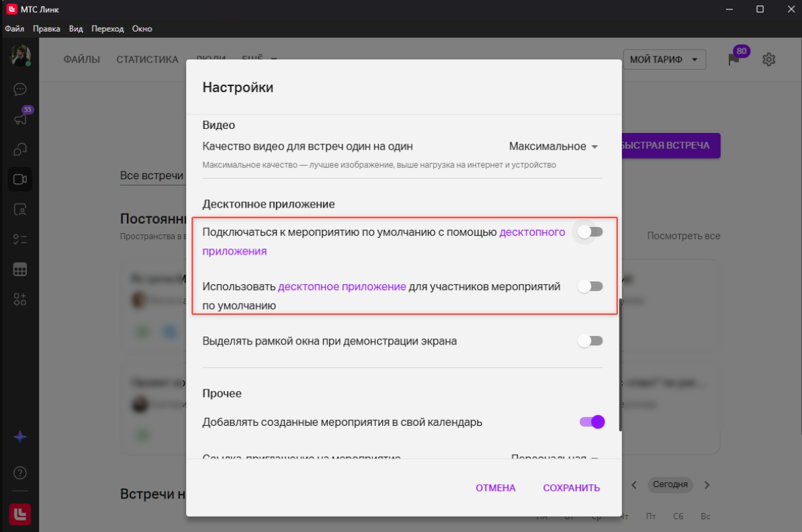Open the 'Вид' menu
This screenshot has width=802, height=532.
click(x=76, y=29)
